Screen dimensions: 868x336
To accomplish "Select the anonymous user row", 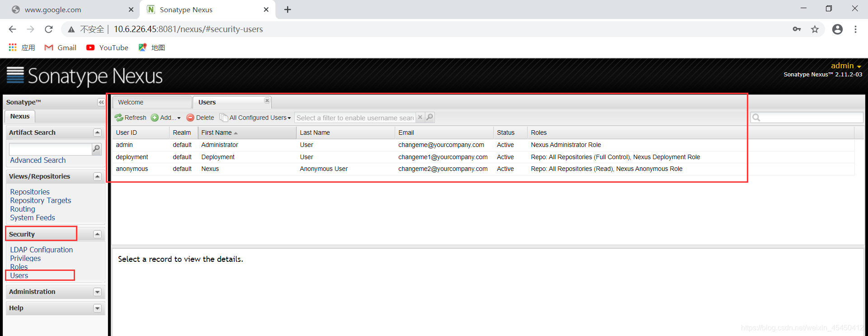I will (x=483, y=169).
